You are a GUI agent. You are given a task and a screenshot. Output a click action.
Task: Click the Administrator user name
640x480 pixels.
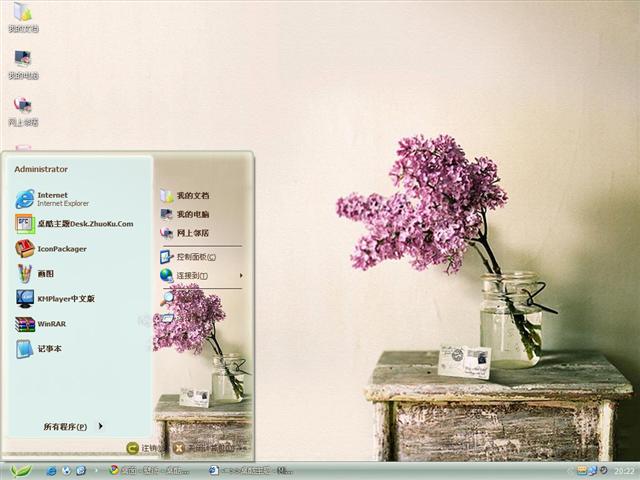[x=41, y=169]
